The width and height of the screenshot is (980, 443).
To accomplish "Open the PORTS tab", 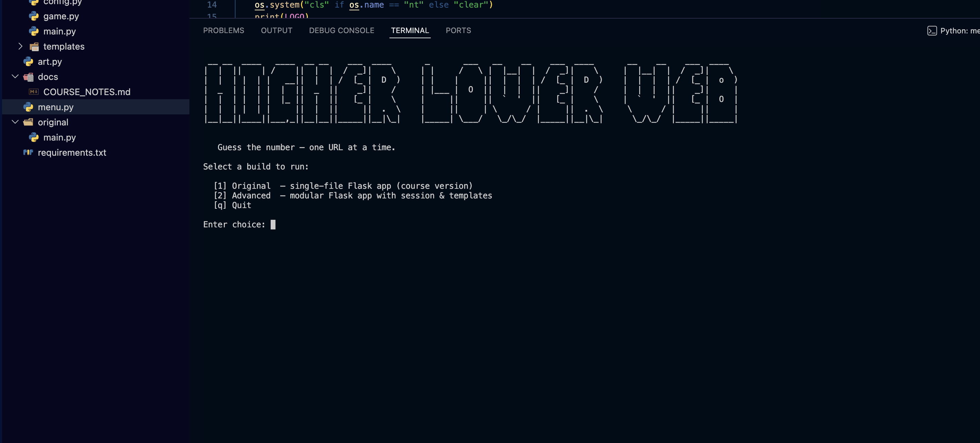I will 458,30.
